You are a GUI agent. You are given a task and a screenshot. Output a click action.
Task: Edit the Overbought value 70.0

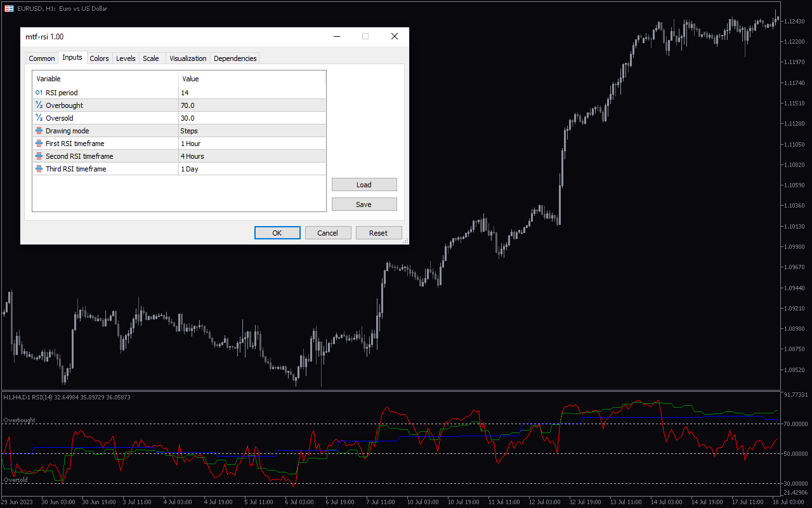pos(252,105)
